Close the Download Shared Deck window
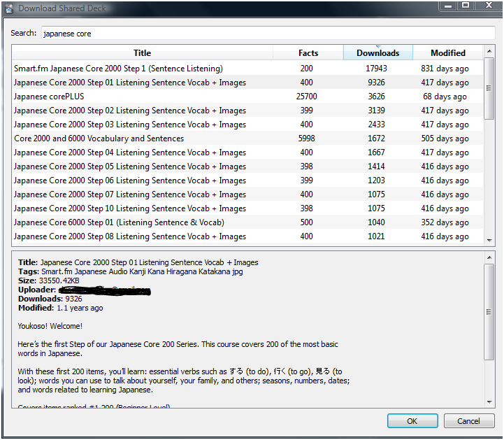The image size is (504, 440). coord(485,6)
